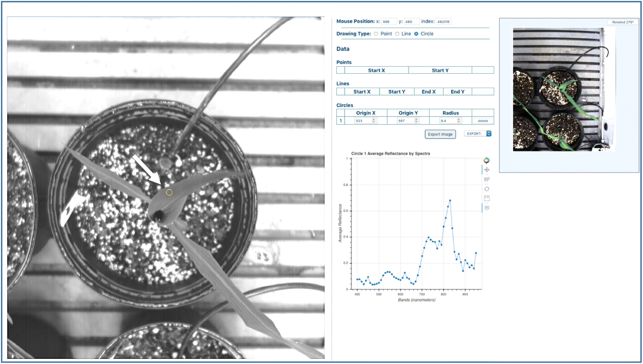Click the 'Origin Y' column header
643x364 pixels.
click(x=408, y=113)
